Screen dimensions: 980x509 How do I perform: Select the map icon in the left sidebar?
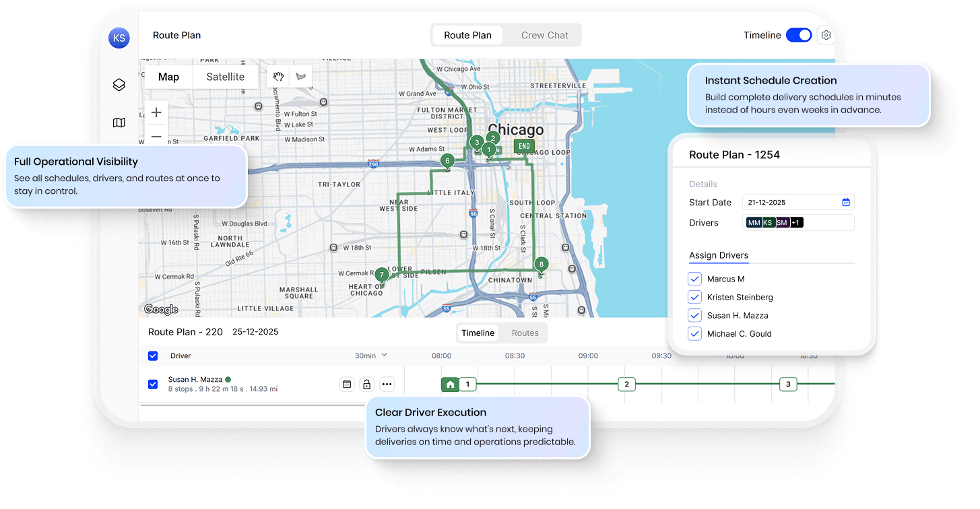pyautogui.click(x=119, y=123)
